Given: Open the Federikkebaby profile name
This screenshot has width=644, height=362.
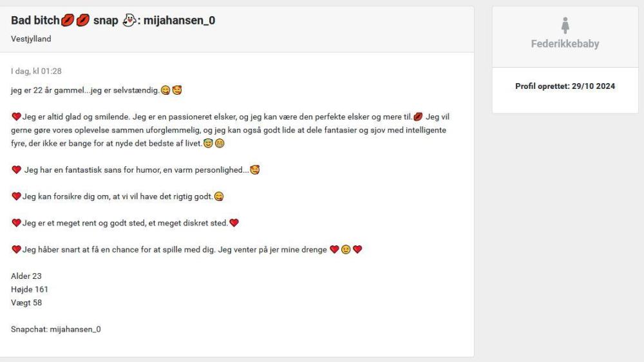Looking at the screenshot, I should click(x=565, y=44).
